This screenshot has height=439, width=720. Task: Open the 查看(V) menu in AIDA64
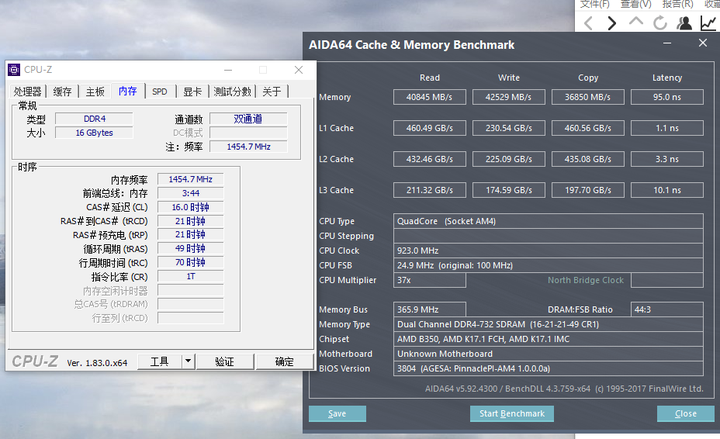coord(636,4)
